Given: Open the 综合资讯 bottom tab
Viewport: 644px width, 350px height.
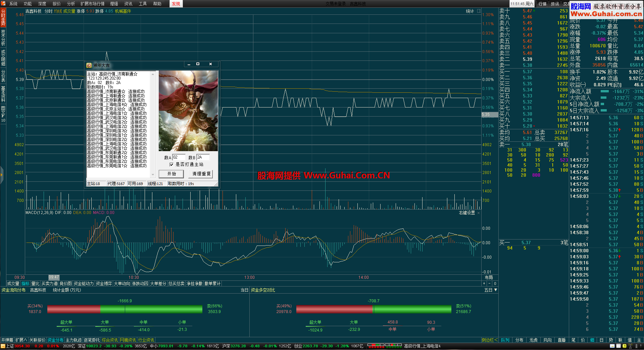Looking at the screenshot, I should (x=110, y=340).
